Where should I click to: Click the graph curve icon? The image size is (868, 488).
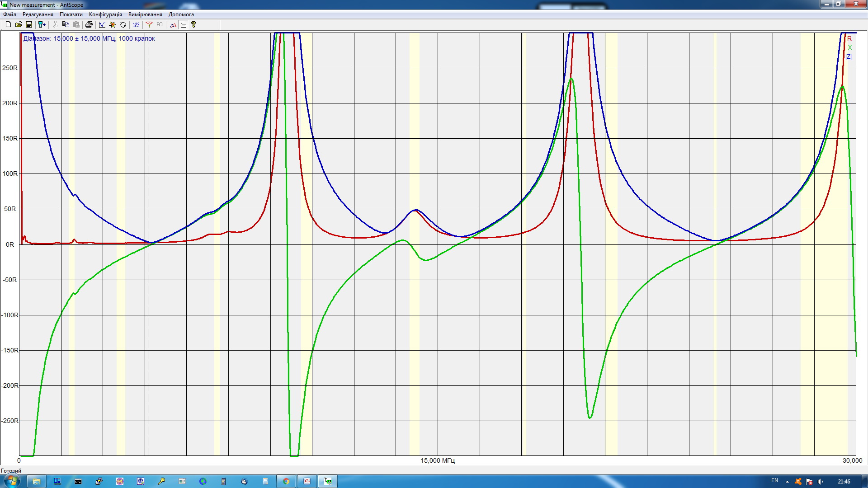pyautogui.click(x=102, y=25)
